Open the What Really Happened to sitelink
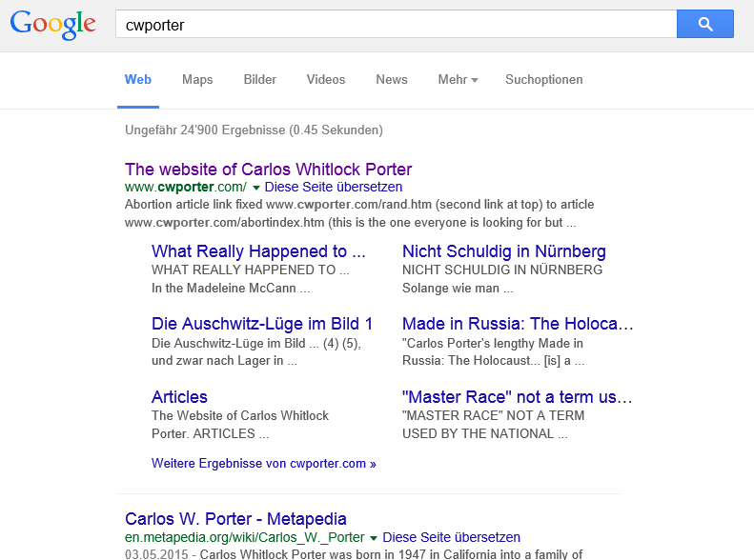The height and width of the screenshot is (560, 754). click(258, 251)
